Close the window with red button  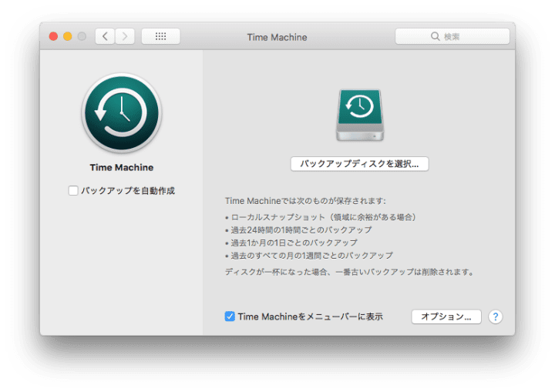(53, 36)
